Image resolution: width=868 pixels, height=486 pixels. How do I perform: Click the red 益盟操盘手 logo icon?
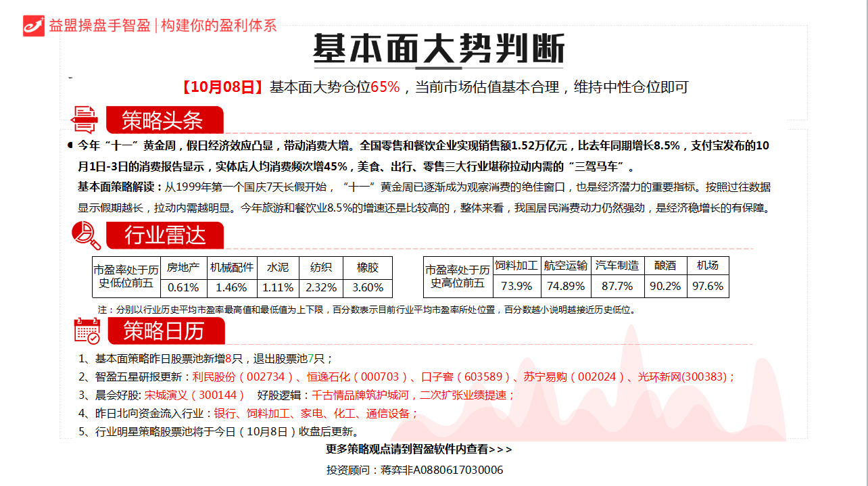tap(33, 25)
